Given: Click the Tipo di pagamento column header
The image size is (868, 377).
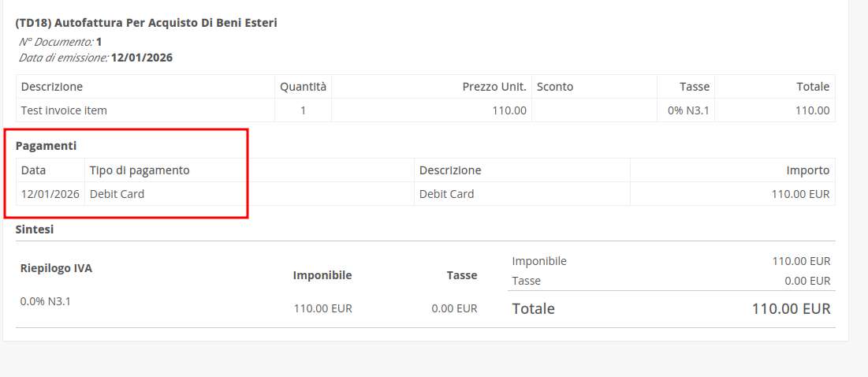Looking at the screenshot, I should 140,170.
